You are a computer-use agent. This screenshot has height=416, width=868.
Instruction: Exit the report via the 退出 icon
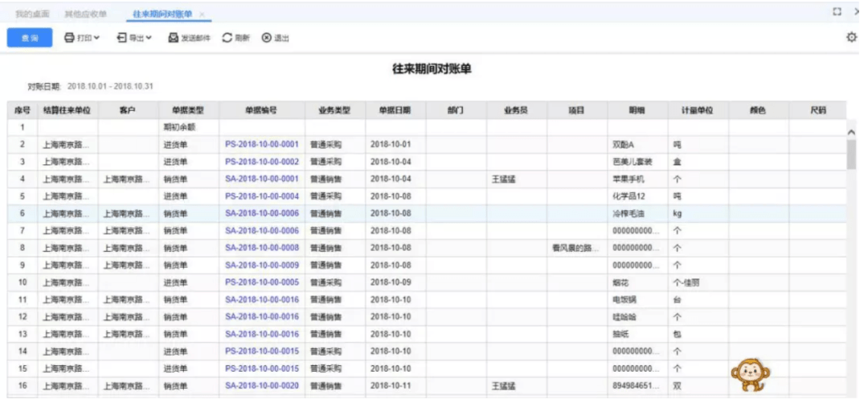[x=267, y=38]
